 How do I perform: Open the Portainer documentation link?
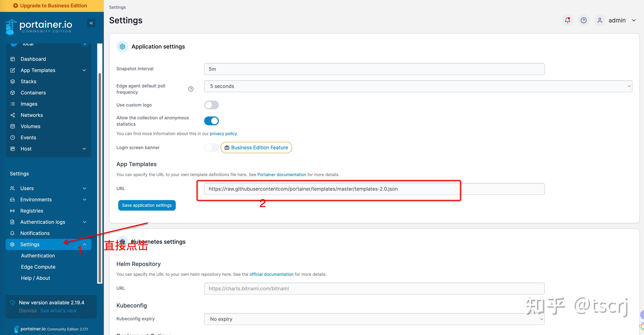(282, 175)
